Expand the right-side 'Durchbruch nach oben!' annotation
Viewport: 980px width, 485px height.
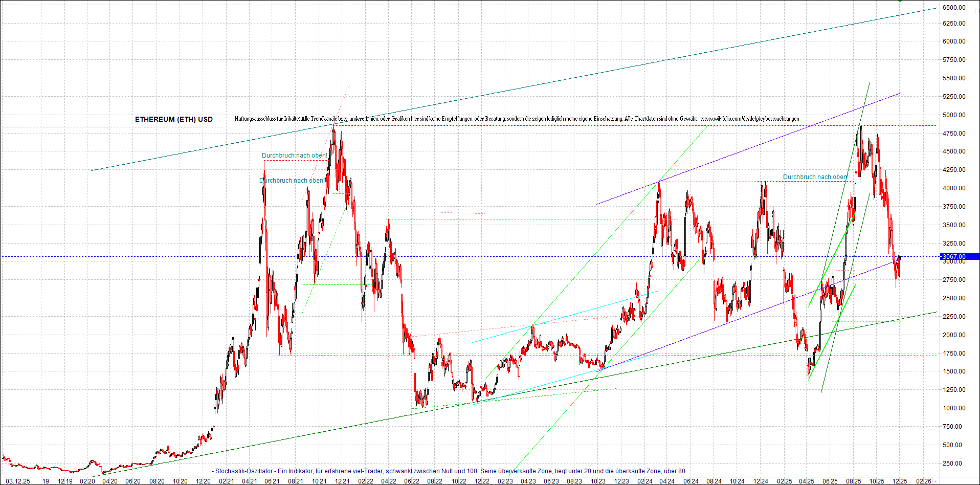point(815,177)
